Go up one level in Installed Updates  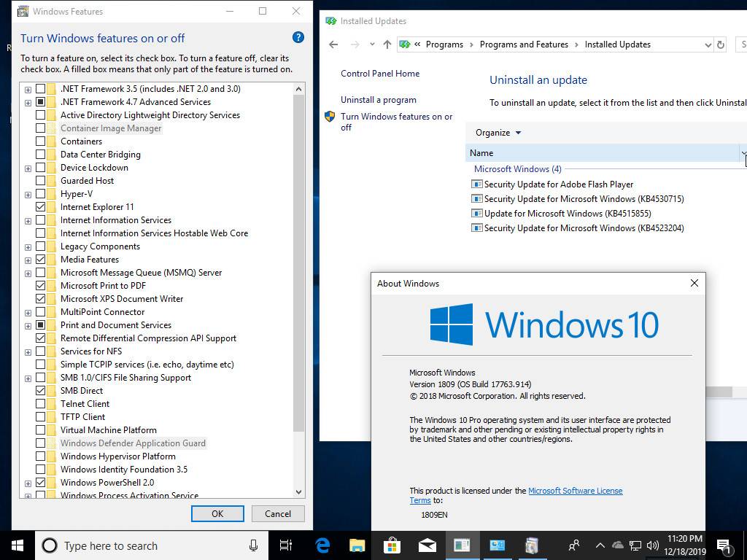click(387, 44)
